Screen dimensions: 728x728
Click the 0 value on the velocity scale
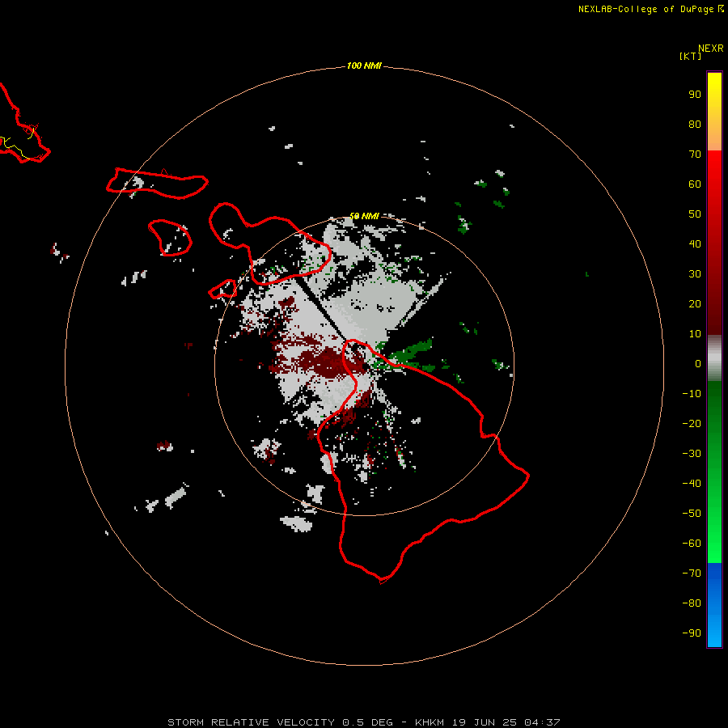pos(698,363)
